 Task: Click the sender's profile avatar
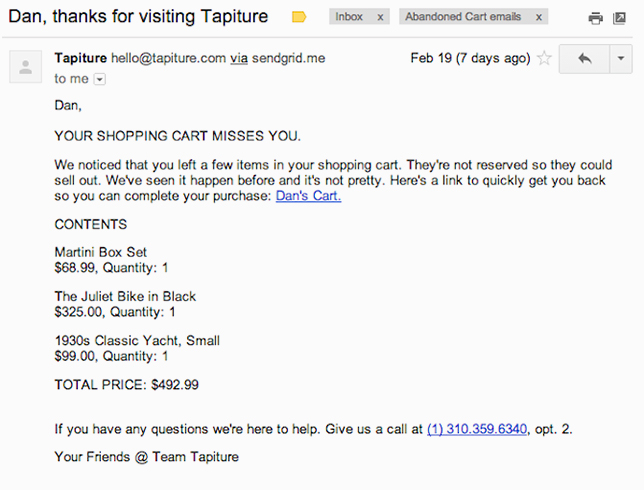(25, 67)
